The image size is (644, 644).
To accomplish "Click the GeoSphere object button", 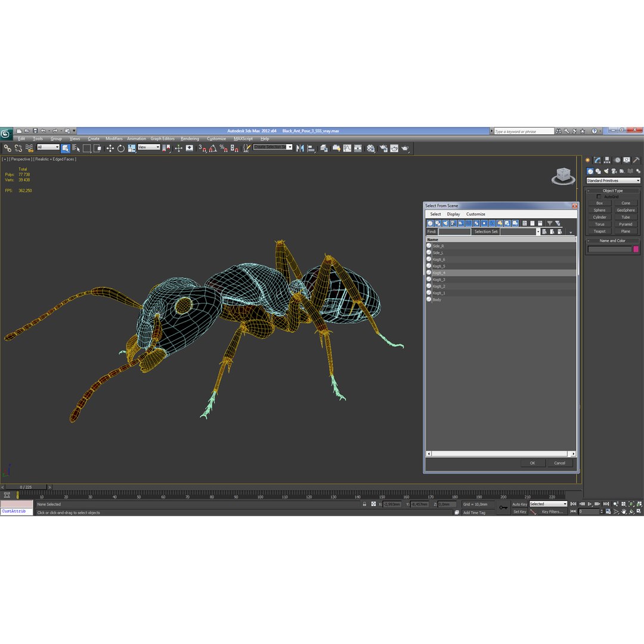I will (626, 210).
